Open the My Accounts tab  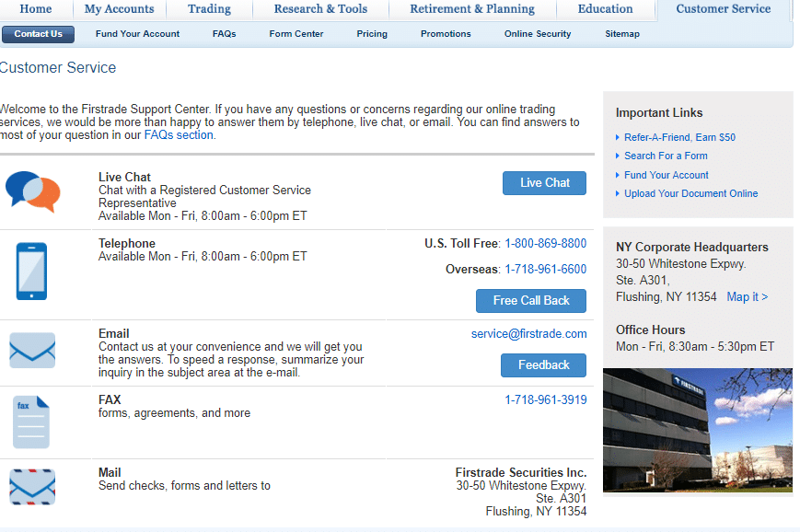(x=120, y=9)
